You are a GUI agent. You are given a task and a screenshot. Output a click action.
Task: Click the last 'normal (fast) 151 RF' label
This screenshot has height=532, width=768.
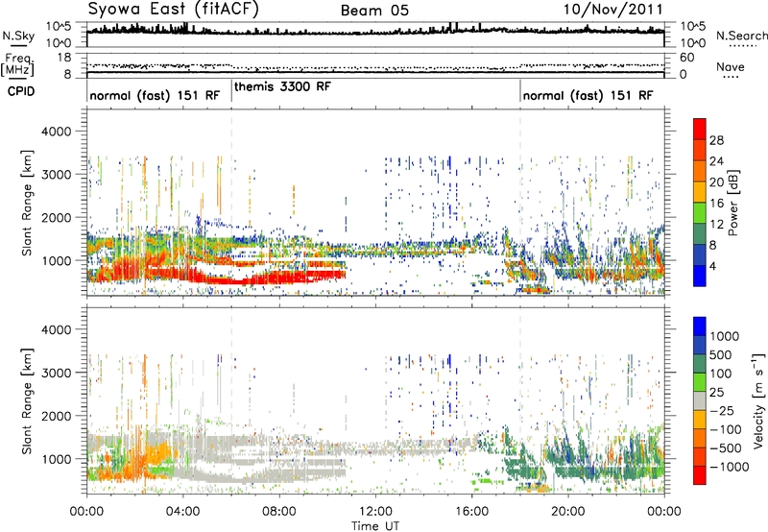coord(588,95)
